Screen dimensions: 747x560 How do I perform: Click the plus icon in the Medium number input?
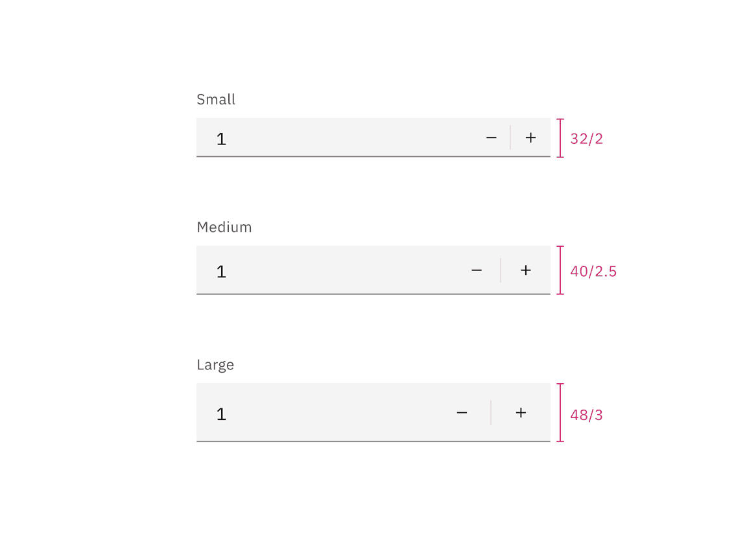click(525, 270)
